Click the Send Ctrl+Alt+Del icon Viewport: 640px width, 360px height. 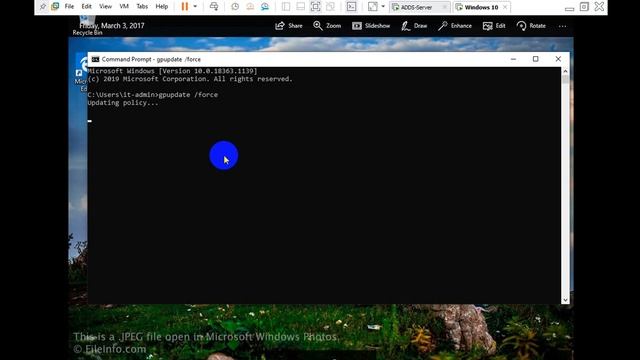click(x=213, y=7)
